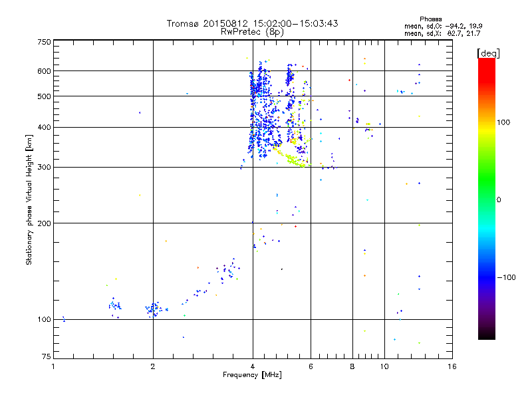Click the x-axis tick label '1'
This screenshot has height=399, width=532.
click(x=53, y=366)
